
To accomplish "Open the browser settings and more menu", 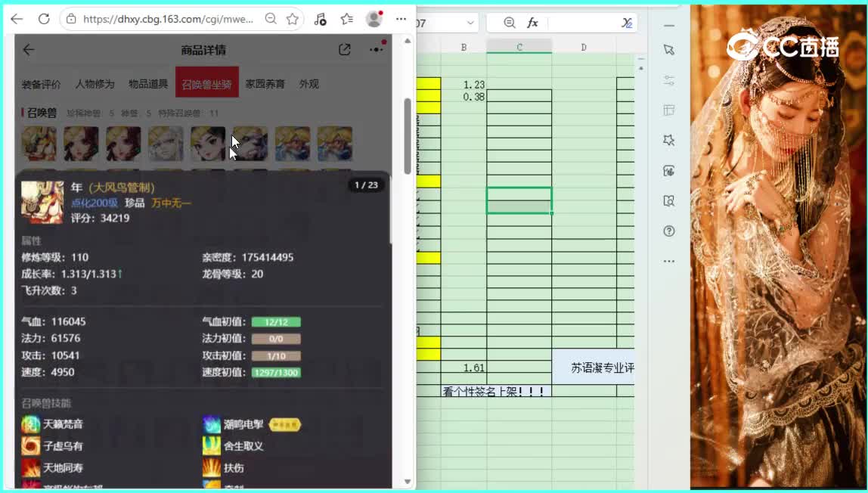I will [401, 20].
